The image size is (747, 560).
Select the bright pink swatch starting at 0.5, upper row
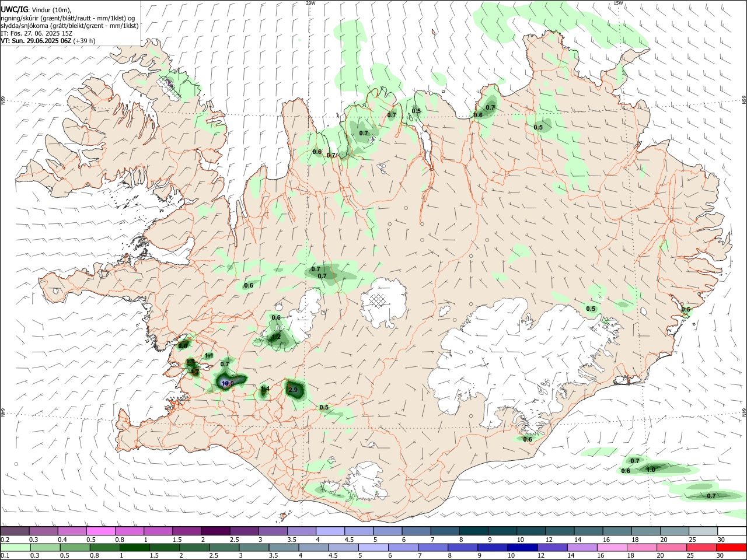(100, 531)
